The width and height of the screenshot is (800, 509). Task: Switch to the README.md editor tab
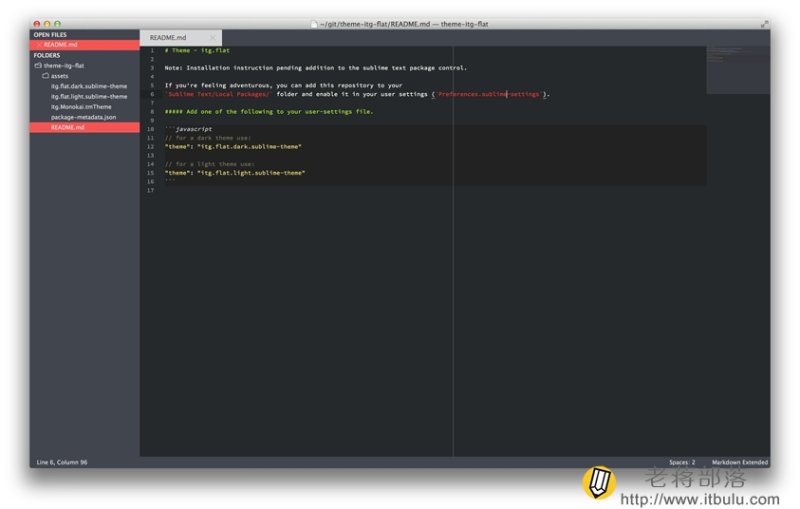[x=181, y=38]
